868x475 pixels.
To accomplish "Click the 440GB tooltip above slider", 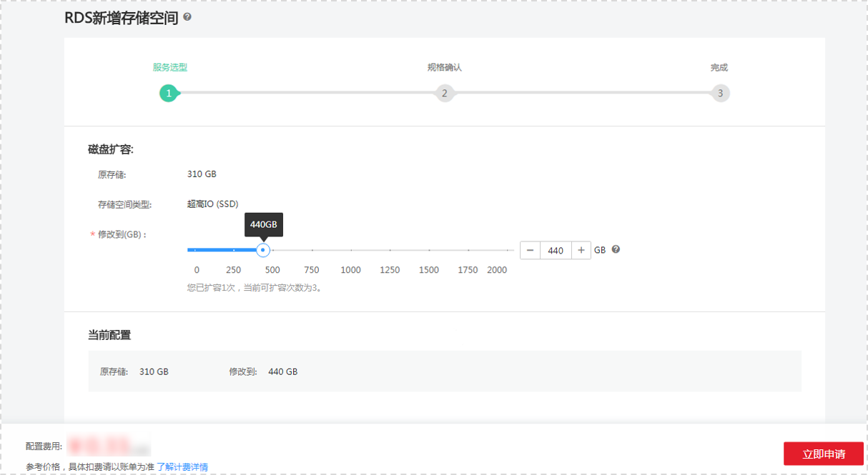I will [x=263, y=224].
